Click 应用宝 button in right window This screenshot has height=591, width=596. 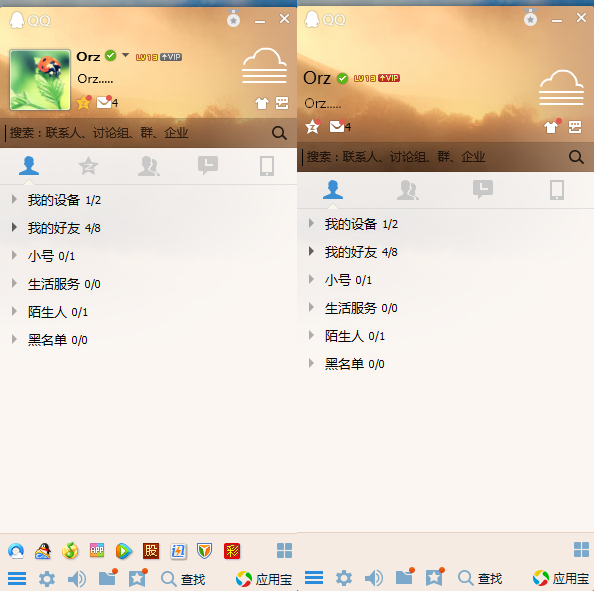pos(561,578)
